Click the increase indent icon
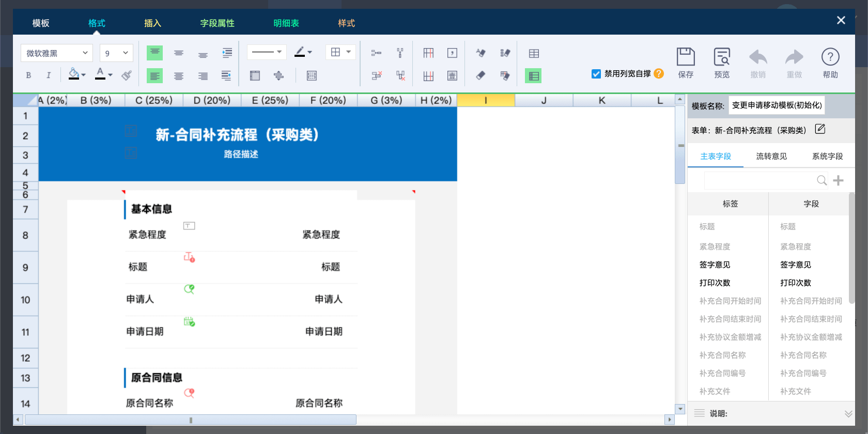The width and height of the screenshot is (868, 434). point(227,53)
